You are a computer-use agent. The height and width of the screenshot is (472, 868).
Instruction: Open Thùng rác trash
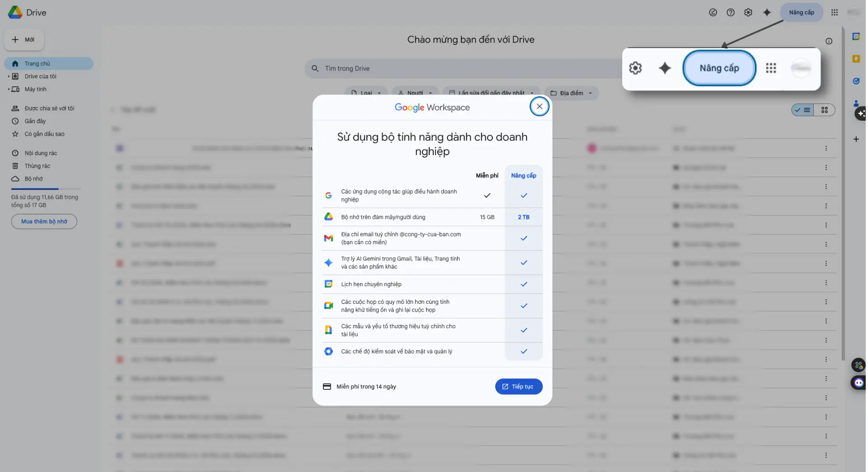38,166
